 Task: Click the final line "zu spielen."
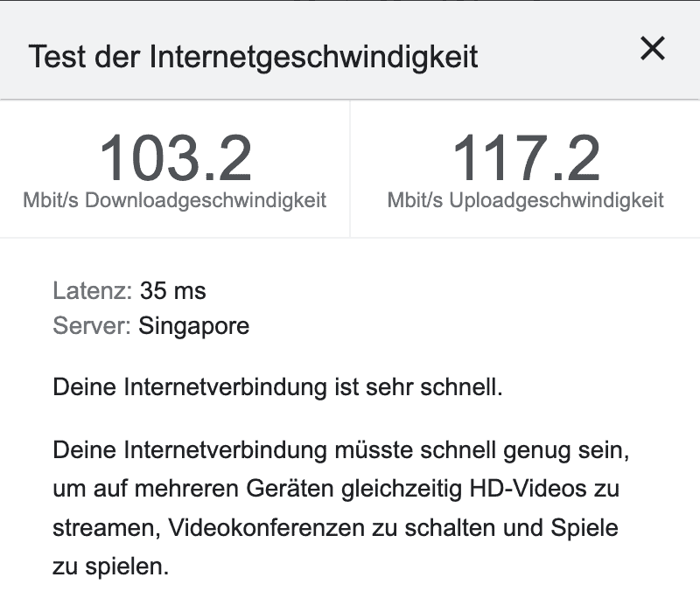[x=110, y=566]
